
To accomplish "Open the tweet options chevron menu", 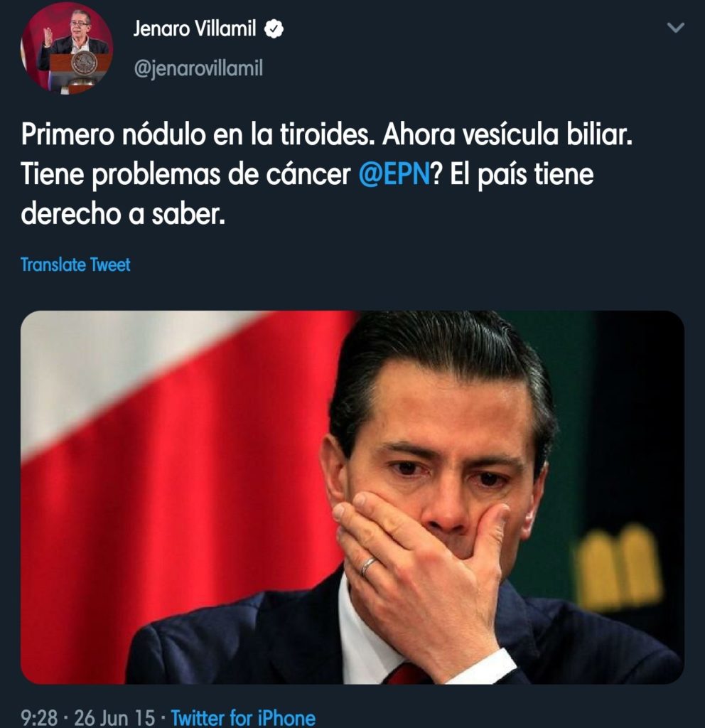I will tap(675, 28).
